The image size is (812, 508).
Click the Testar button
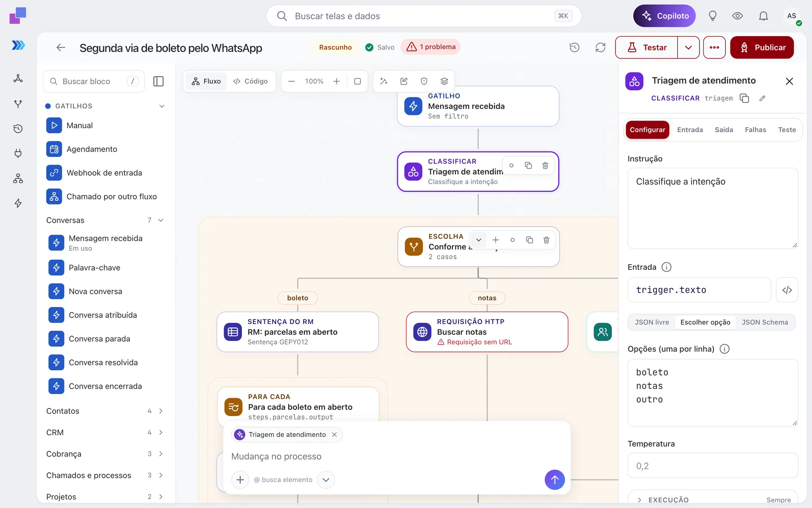point(646,48)
